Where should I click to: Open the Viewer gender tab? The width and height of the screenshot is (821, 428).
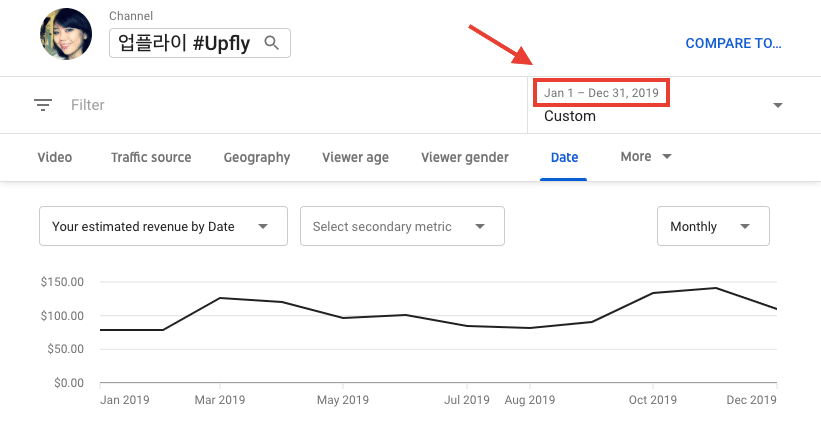(465, 157)
